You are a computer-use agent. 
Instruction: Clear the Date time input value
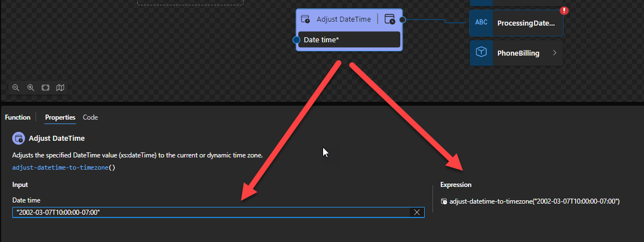[417, 212]
